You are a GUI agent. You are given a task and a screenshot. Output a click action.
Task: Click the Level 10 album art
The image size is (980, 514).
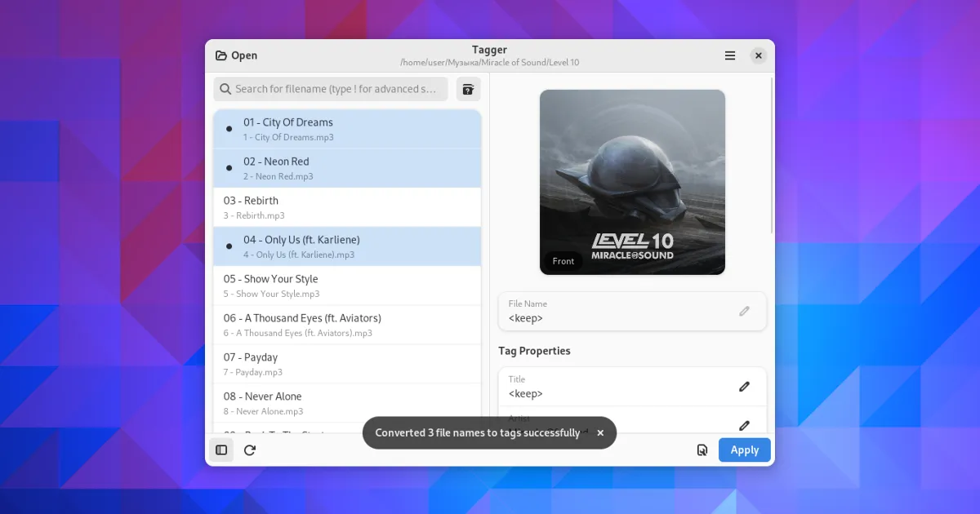pyautogui.click(x=632, y=182)
